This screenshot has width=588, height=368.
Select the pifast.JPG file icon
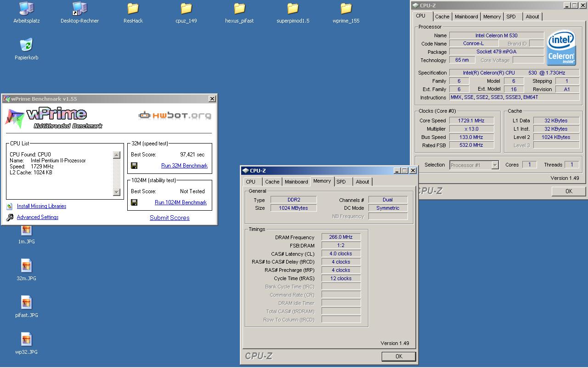pyautogui.click(x=26, y=303)
